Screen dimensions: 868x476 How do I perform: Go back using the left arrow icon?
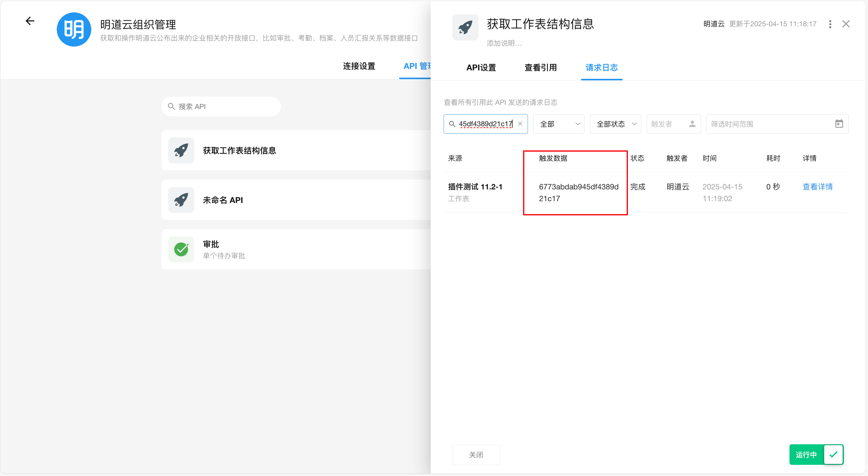30,21
